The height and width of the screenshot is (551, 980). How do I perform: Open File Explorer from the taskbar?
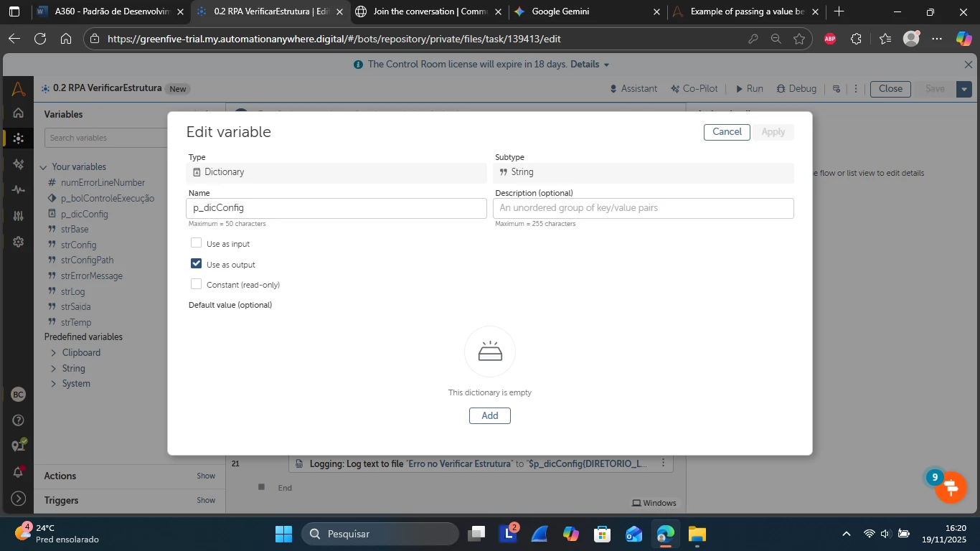coord(697,534)
